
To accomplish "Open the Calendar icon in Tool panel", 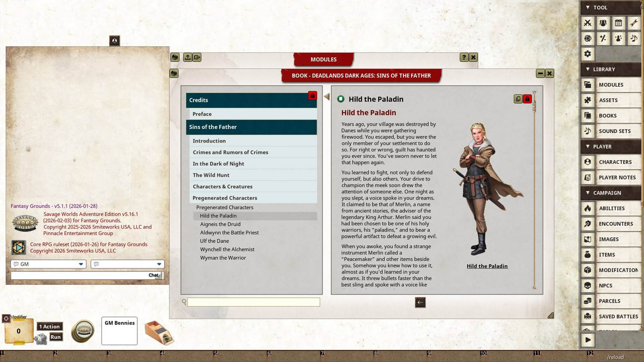I will coord(619,23).
